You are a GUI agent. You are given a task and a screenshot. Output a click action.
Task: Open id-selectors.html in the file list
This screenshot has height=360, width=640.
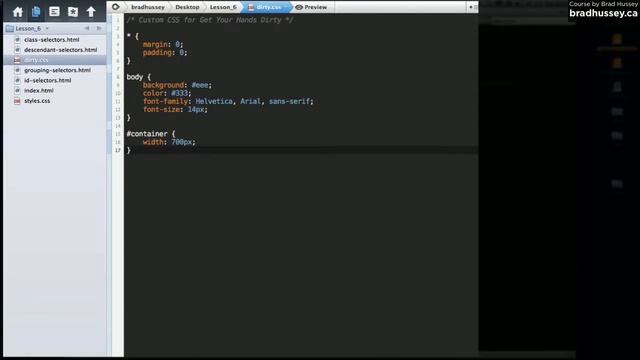tap(48, 80)
